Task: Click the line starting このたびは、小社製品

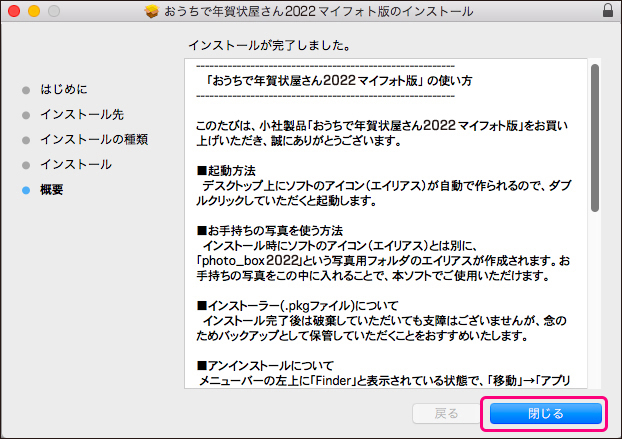Action: [x=382, y=126]
